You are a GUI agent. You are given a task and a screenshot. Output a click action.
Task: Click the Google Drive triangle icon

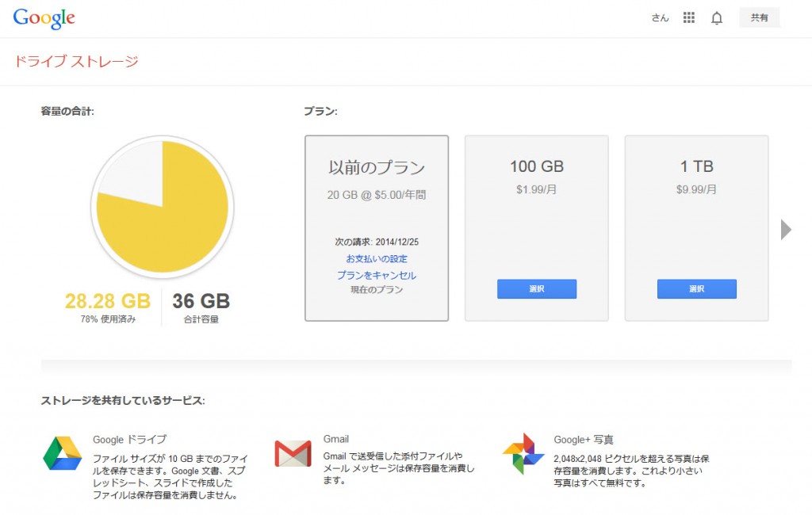point(63,453)
